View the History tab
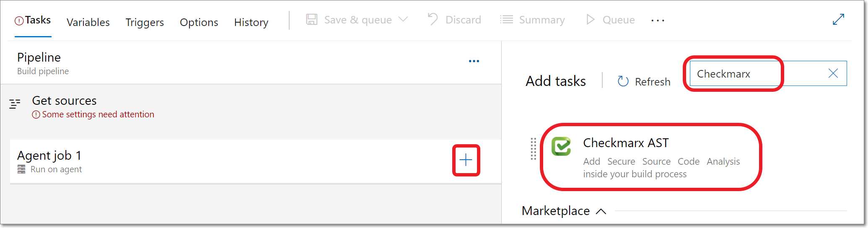Viewport: 868px width, 228px height. point(251,22)
